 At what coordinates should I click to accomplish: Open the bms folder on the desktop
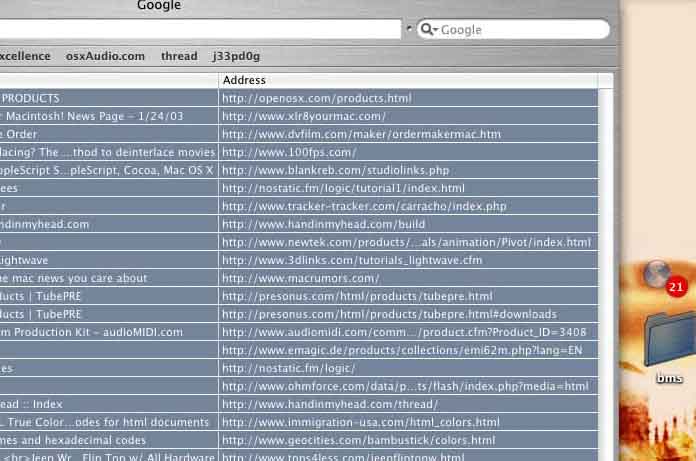coord(670,339)
